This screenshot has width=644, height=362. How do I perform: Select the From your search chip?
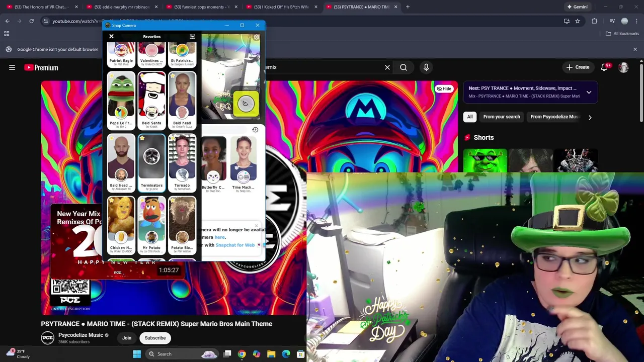[502, 117]
